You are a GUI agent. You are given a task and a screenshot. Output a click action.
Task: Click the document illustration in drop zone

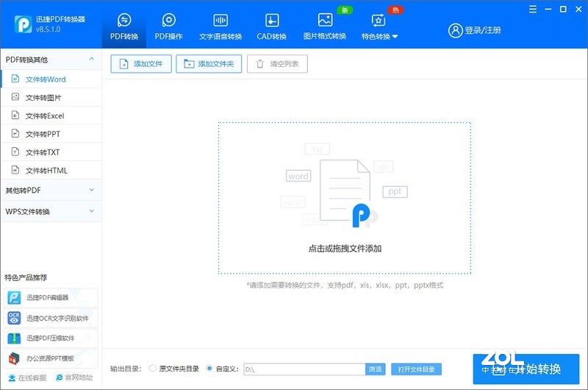click(345, 191)
